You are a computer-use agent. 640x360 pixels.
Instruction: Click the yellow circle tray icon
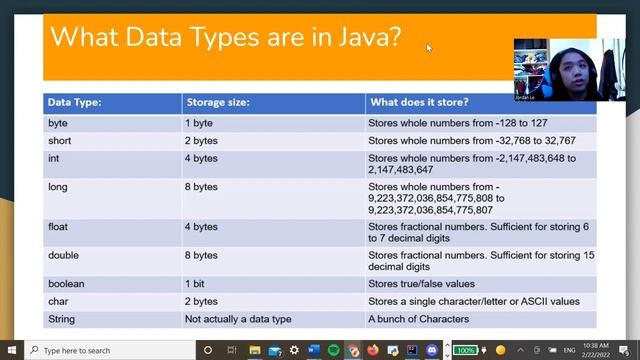pyautogui.click(x=501, y=350)
